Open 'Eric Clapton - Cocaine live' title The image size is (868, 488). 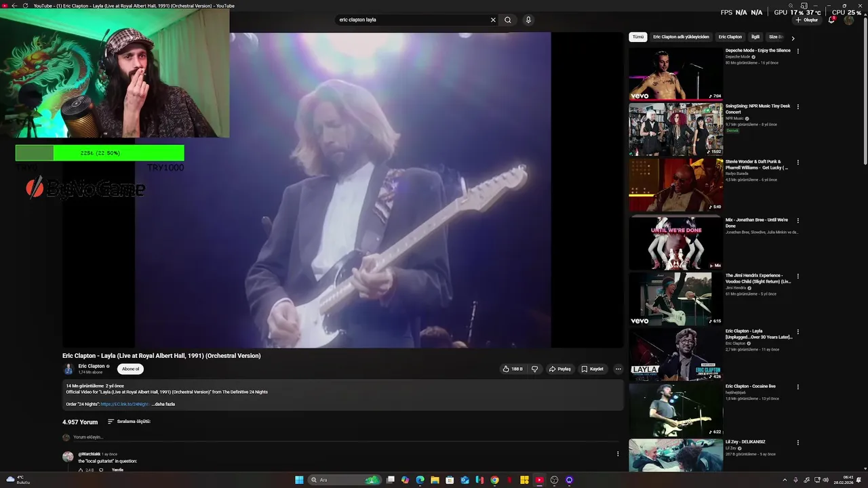751,386
